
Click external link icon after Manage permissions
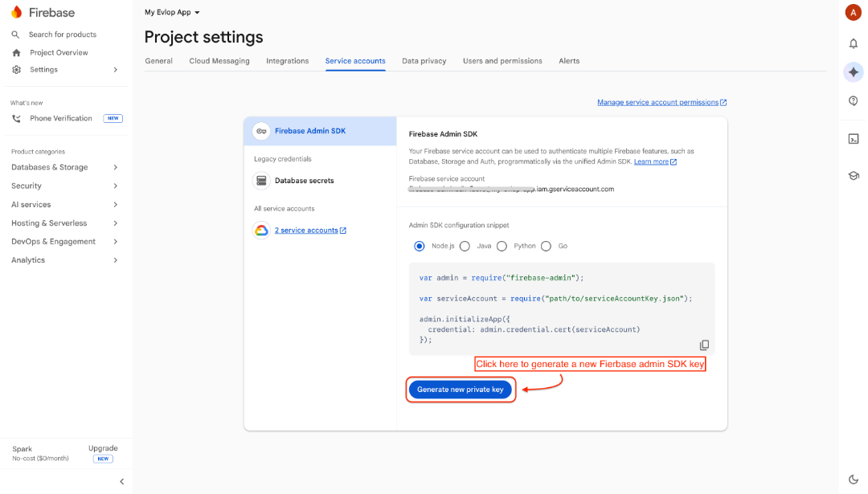[723, 102]
